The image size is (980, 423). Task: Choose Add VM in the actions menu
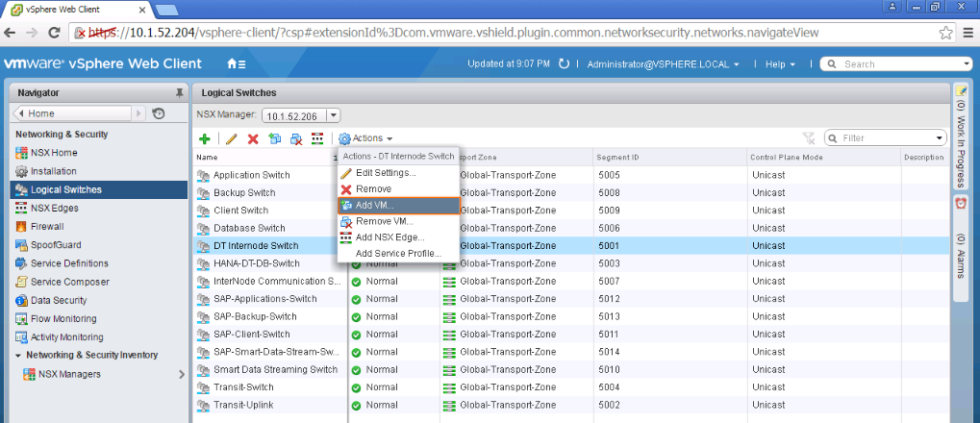point(398,206)
